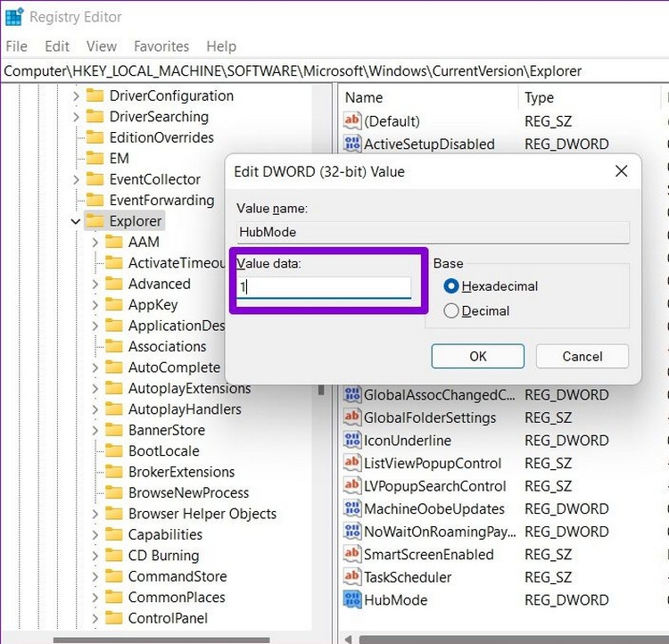Click the AAM folder icon
669x644 pixels.
[x=114, y=242]
